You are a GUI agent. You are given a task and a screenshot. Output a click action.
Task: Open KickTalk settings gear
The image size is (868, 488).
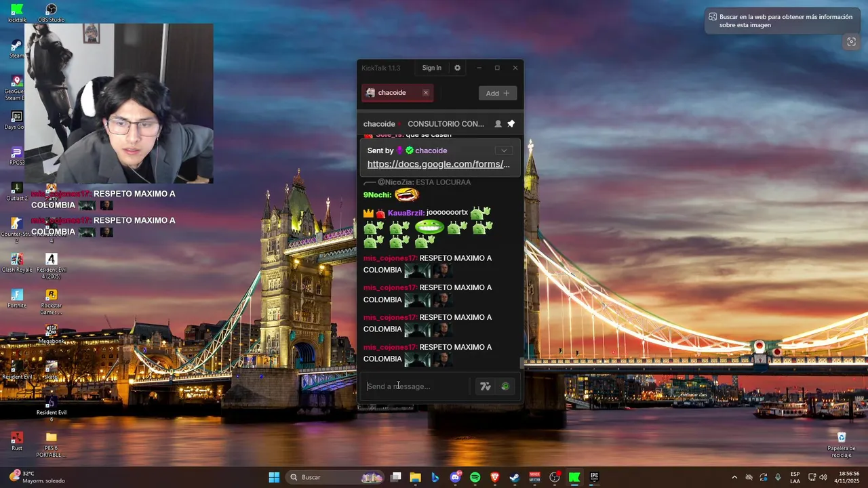tap(457, 68)
